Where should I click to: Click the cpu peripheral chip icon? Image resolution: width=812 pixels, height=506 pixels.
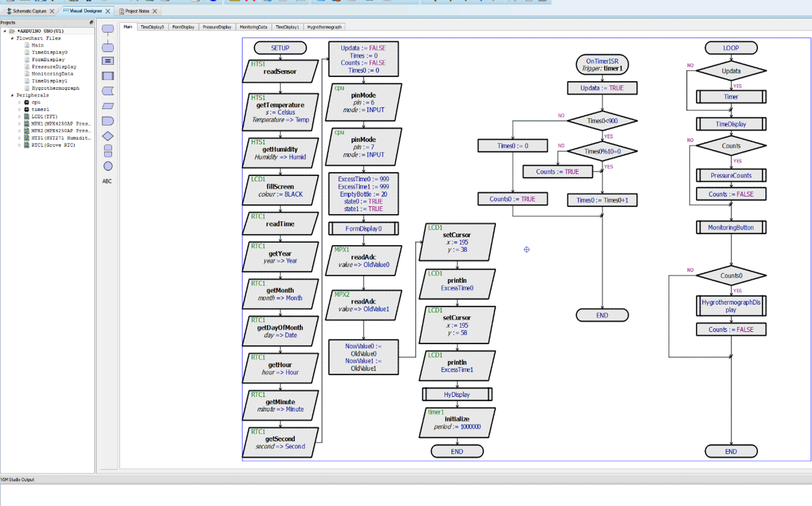[x=27, y=102]
